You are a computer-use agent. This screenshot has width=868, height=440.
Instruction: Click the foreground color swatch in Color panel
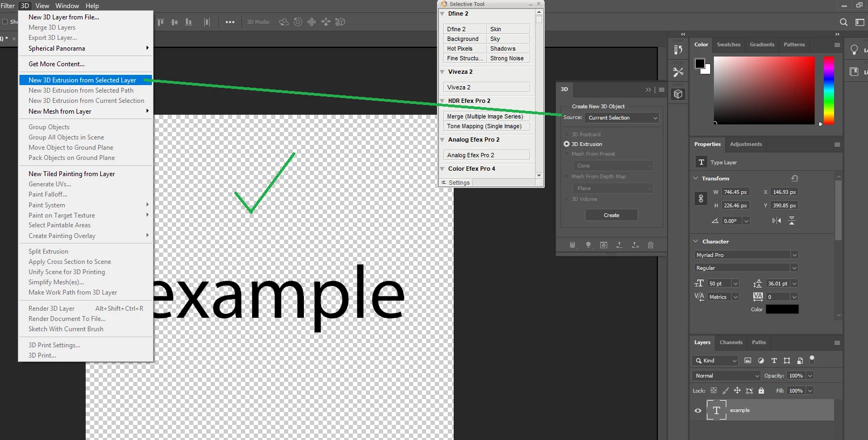coord(700,64)
